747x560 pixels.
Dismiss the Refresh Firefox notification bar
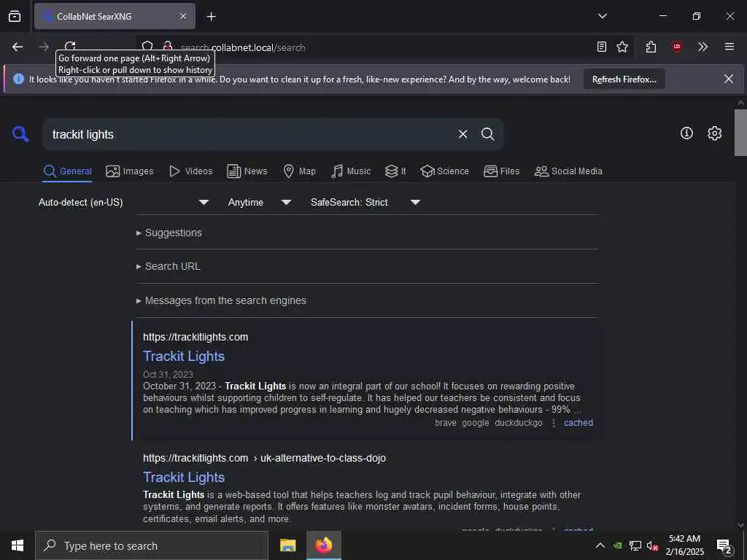729,79
